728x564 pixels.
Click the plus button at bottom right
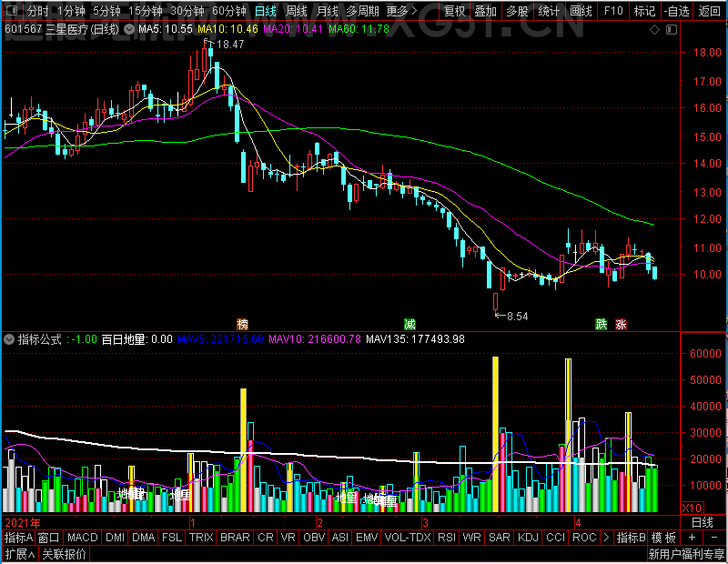pos(692,538)
